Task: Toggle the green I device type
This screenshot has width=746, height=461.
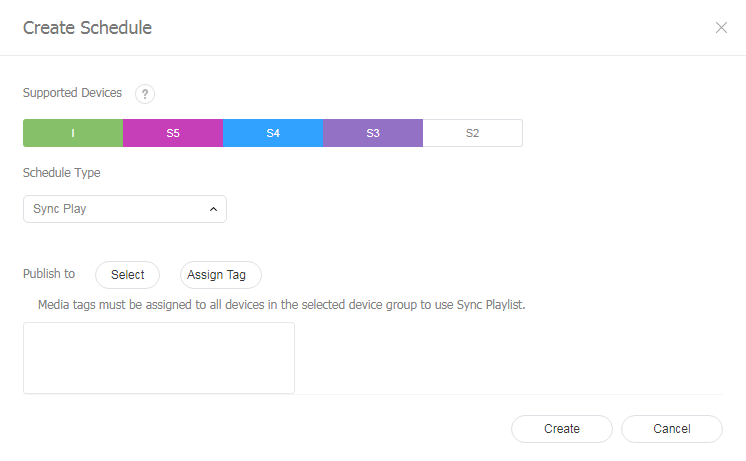Action: pos(73,133)
